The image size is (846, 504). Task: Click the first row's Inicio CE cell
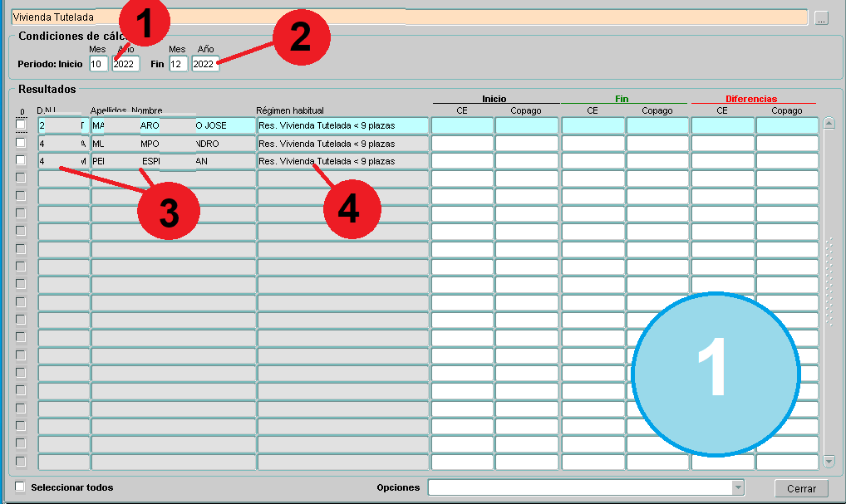[462, 125]
